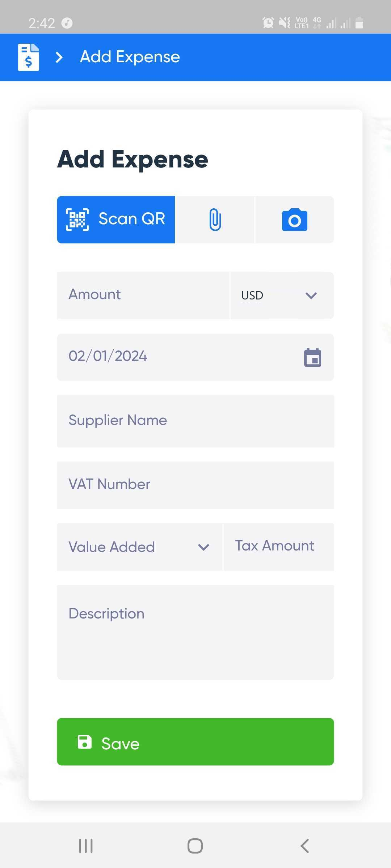
Task: Tap the Android recent apps icon
Action: tap(86, 846)
